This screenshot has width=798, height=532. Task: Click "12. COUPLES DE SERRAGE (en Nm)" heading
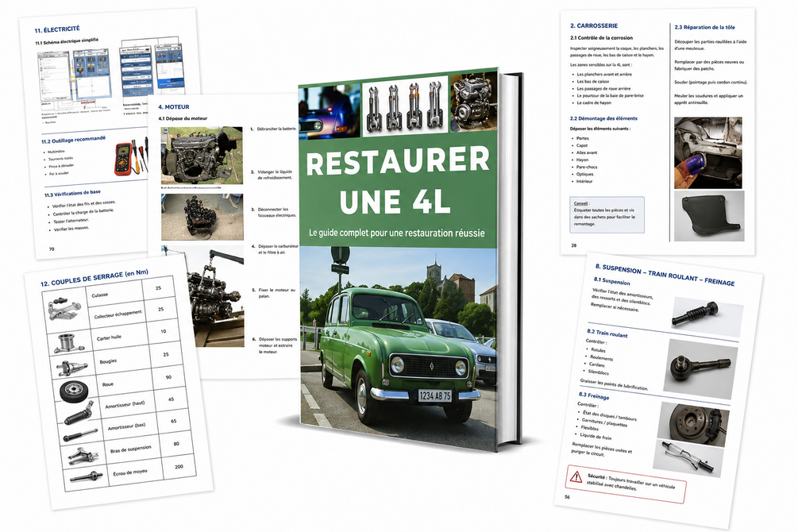pyautogui.click(x=94, y=278)
